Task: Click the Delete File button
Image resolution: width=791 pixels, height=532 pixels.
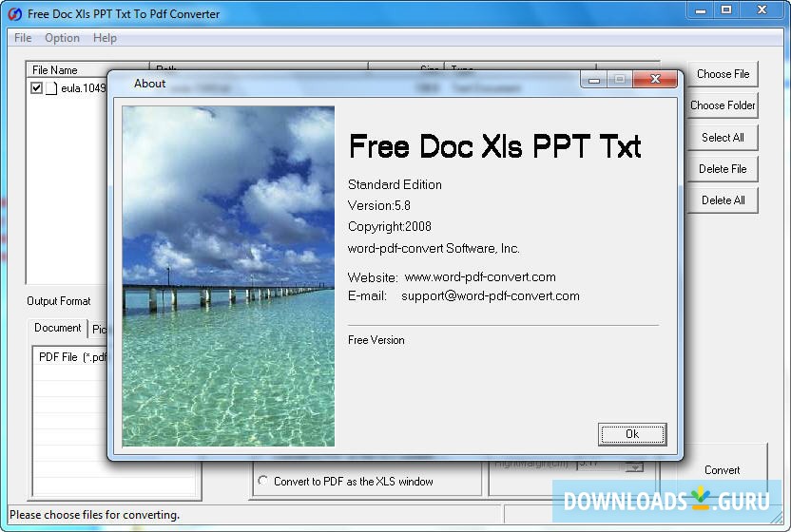Action: (x=723, y=169)
